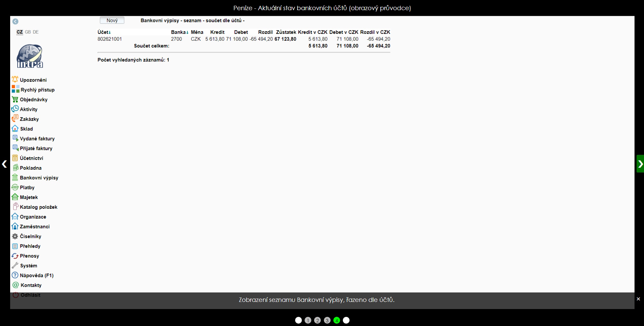
Task: Click the Kontakty at-sign icon
Action: (x=16, y=285)
